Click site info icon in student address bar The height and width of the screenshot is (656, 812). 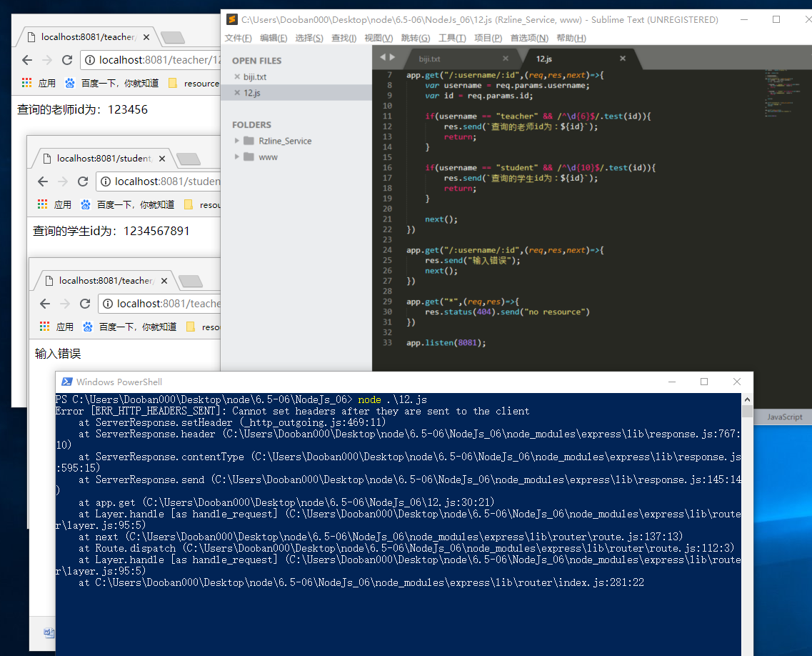[106, 182]
